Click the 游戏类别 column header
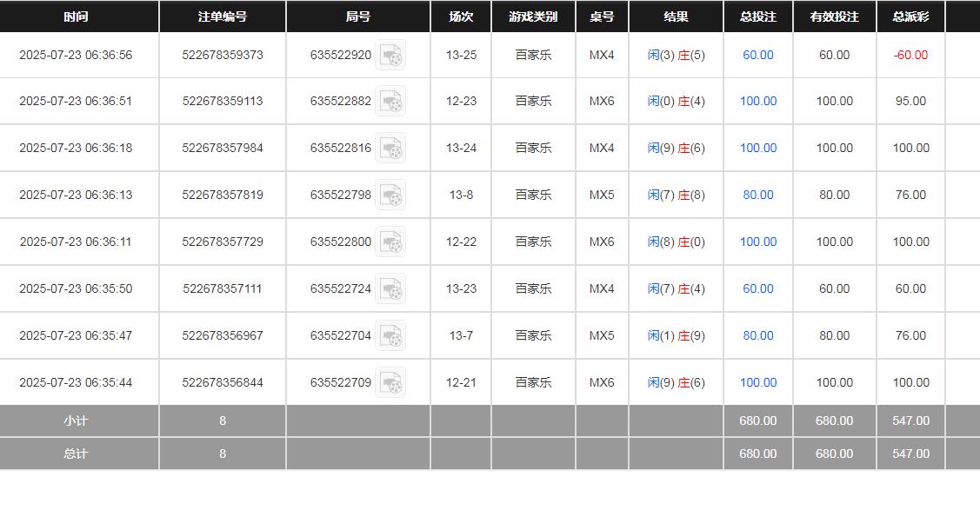 coord(533,17)
